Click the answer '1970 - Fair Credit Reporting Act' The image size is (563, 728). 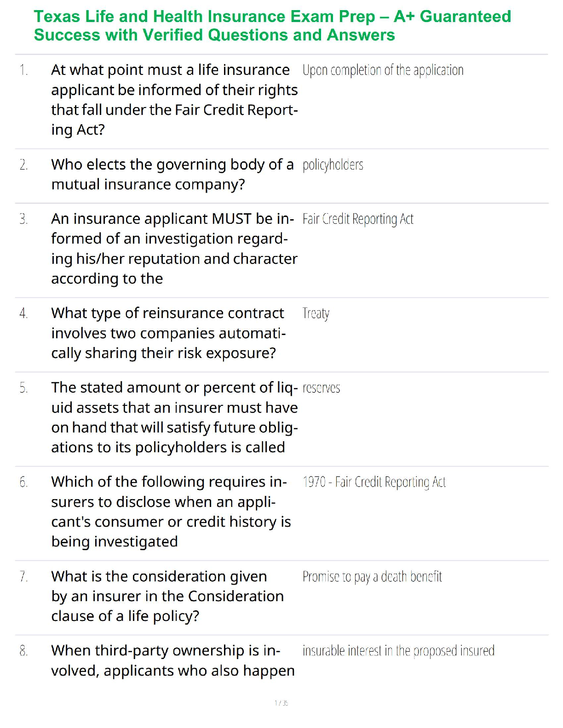coord(374,482)
